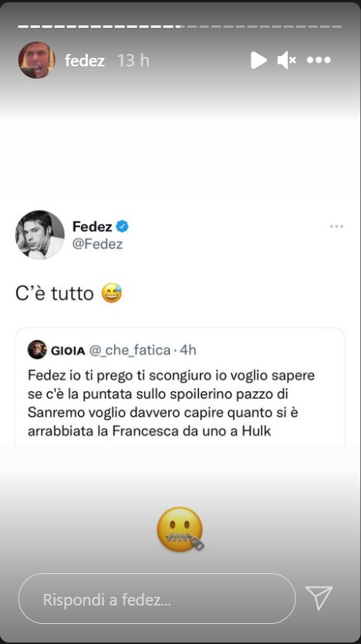Image resolution: width=361 pixels, height=644 pixels.
Task: Click the grinning sweat emoji in tweet
Action: [x=111, y=294]
